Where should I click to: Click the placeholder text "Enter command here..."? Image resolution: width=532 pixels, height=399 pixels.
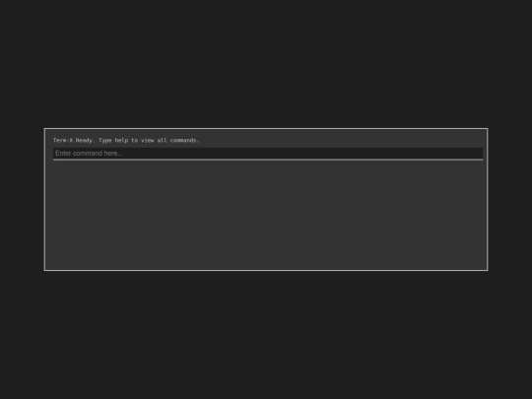89,154
